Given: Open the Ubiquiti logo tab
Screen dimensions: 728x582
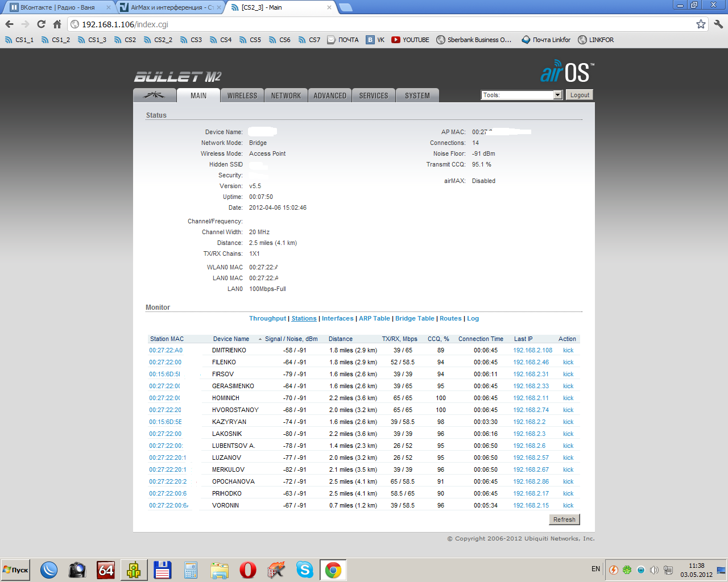Looking at the screenshot, I should 154,95.
